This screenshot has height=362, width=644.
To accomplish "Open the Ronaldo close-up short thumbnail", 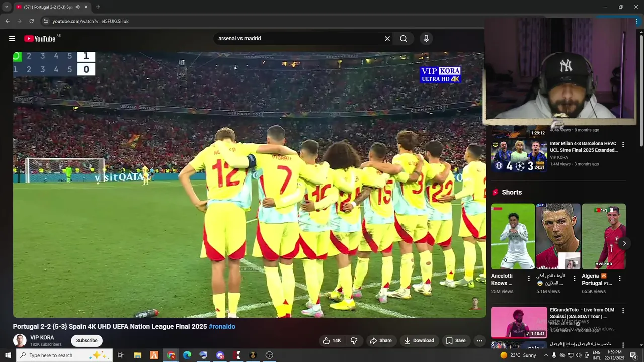I will click(x=558, y=236).
